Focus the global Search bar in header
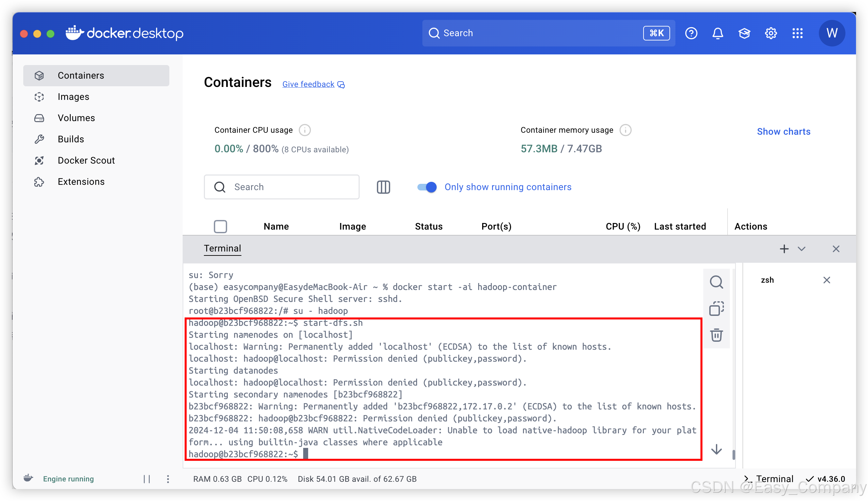This screenshot has width=868, height=501. (x=548, y=33)
